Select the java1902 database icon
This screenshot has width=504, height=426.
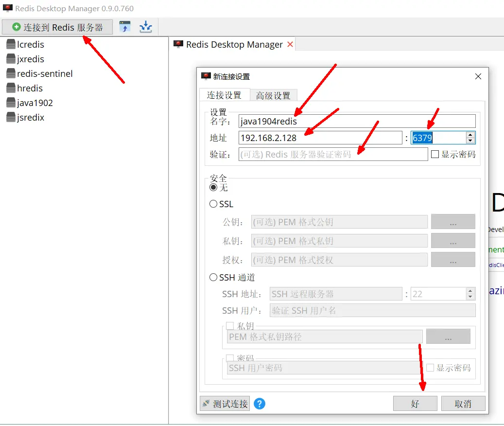[11, 103]
